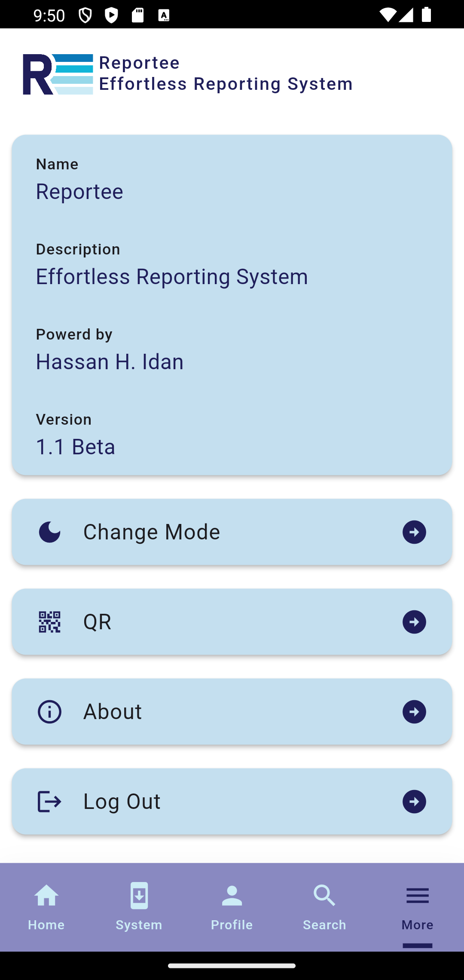Go to the Profile tab

[x=232, y=907]
